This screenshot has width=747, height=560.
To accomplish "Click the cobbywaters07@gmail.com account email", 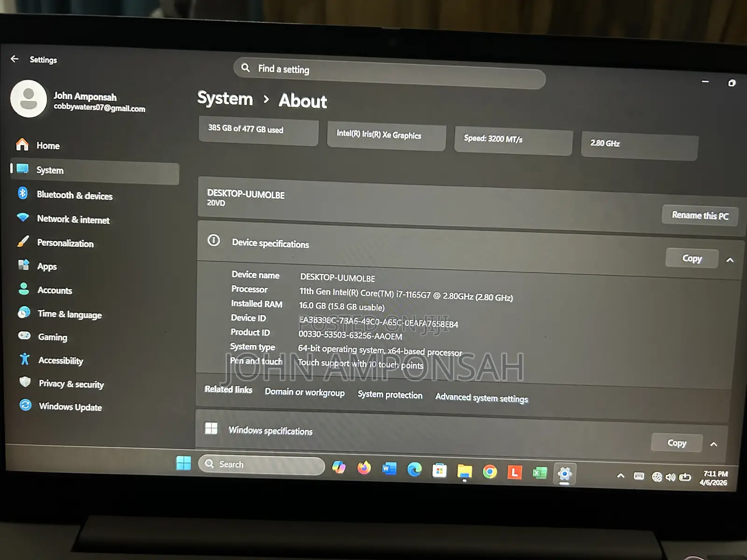I will click(x=99, y=108).
